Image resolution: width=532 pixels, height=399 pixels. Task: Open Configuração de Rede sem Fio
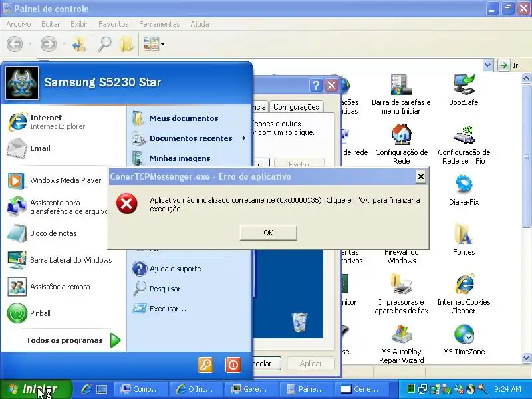pos(464,144)
